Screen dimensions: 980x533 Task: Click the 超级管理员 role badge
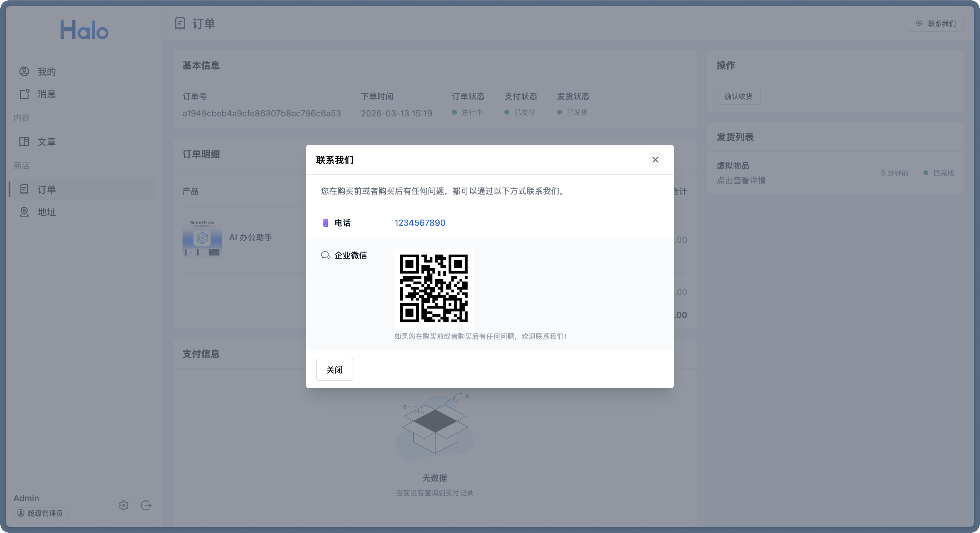(x=41, y=513)
